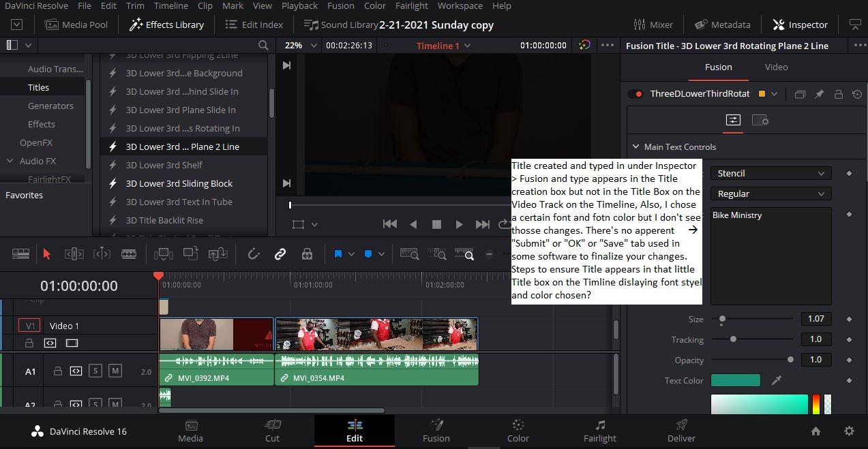The image size is (868, 449).
Task: Open Timeline View Options icon
Action: pyautogui.click(x=21, y=254)
